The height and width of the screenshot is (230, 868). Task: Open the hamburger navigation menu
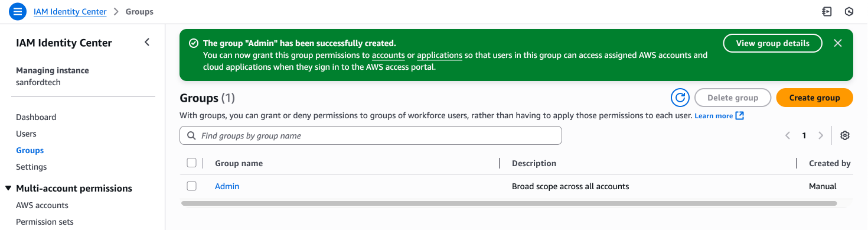(18, 11)
